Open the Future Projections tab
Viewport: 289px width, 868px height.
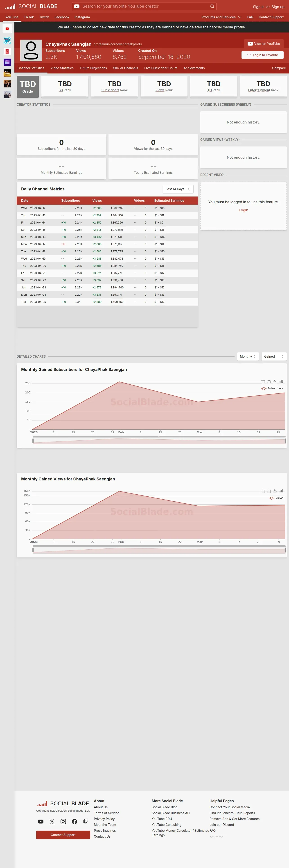tap(93, 68)
